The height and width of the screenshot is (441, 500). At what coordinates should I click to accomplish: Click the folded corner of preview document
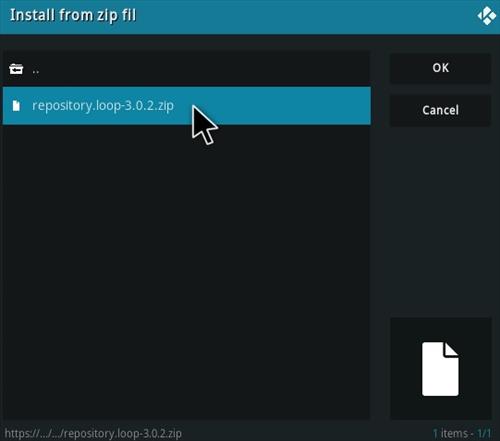[451, 349]
